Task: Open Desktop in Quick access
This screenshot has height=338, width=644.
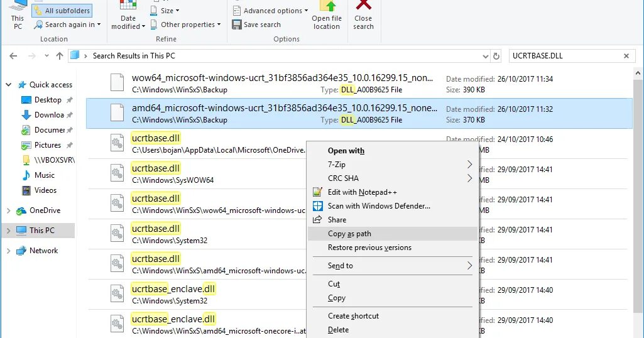Action: [x=48, y=100]
